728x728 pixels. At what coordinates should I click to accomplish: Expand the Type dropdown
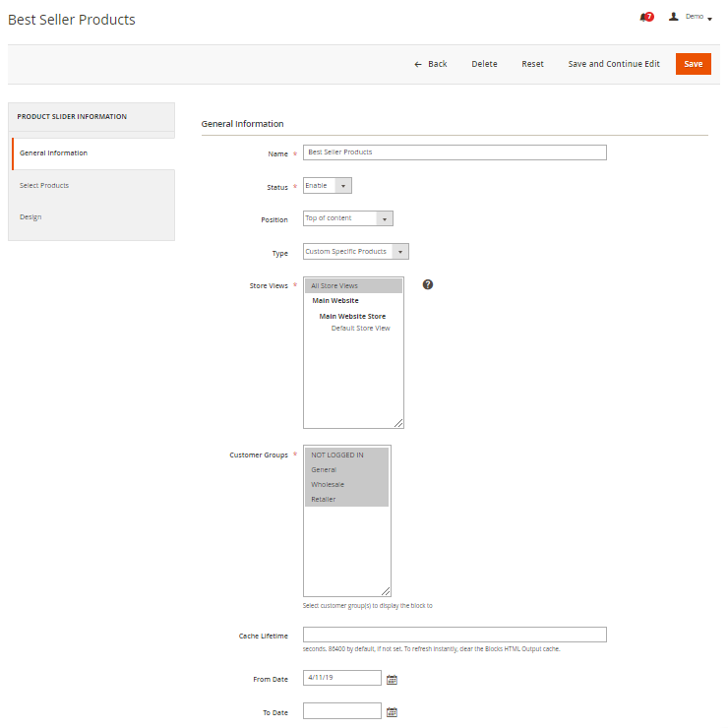click(355, 252)
